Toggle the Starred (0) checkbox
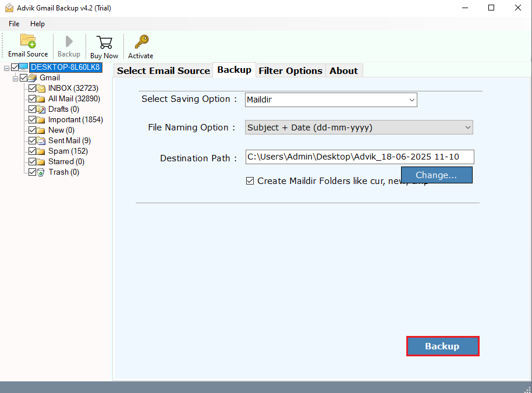 [32, 161]
